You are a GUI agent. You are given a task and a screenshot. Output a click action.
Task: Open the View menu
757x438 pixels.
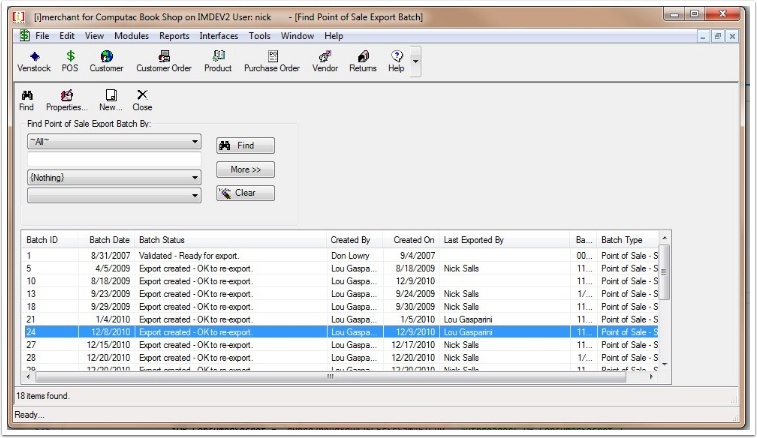(x=94, y=36)
